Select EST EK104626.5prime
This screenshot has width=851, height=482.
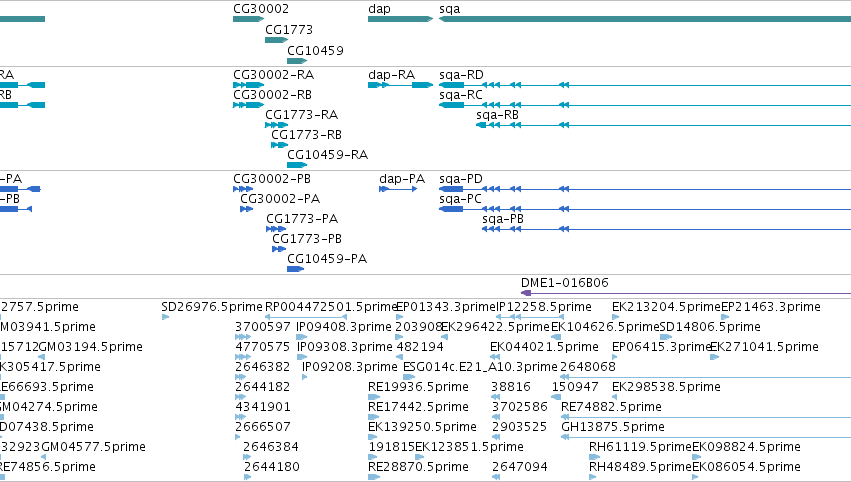[556, 337]
